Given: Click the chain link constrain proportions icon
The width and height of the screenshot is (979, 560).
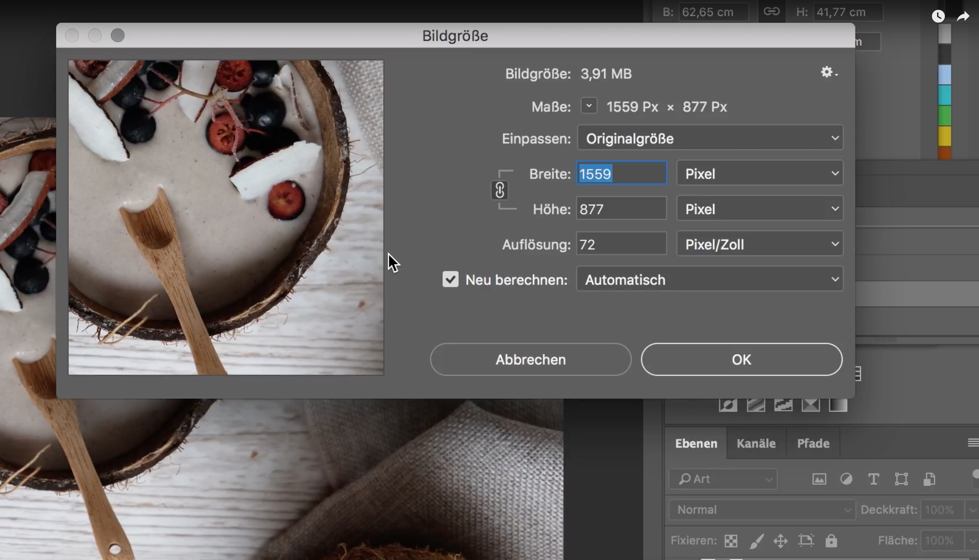Looking at the screenshot, I should pos(499,191).
